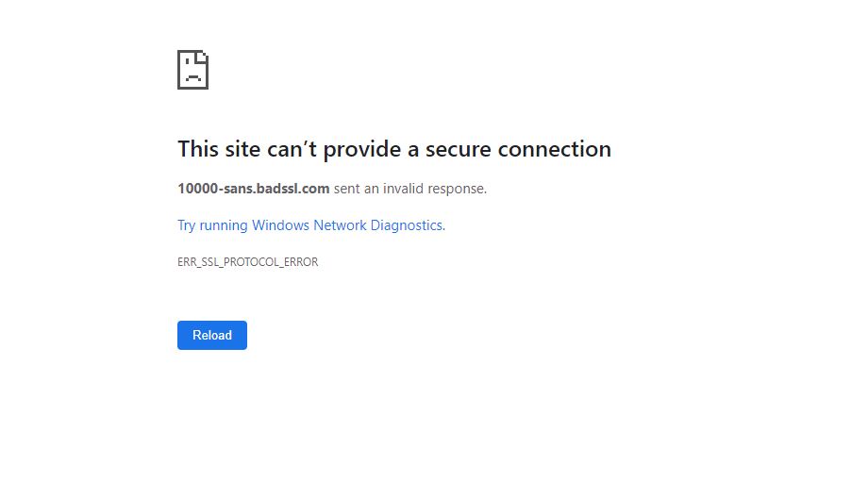
Task: Click the word "Network" in the link
Action: 339,225
